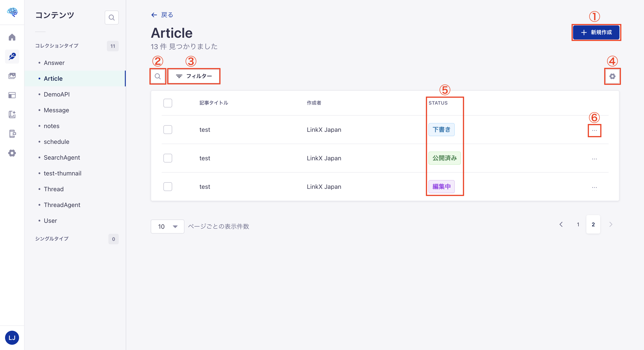Viewport: 644px width, 350px height.
Task: Click the previous page arrow
Action: point(561,225)
